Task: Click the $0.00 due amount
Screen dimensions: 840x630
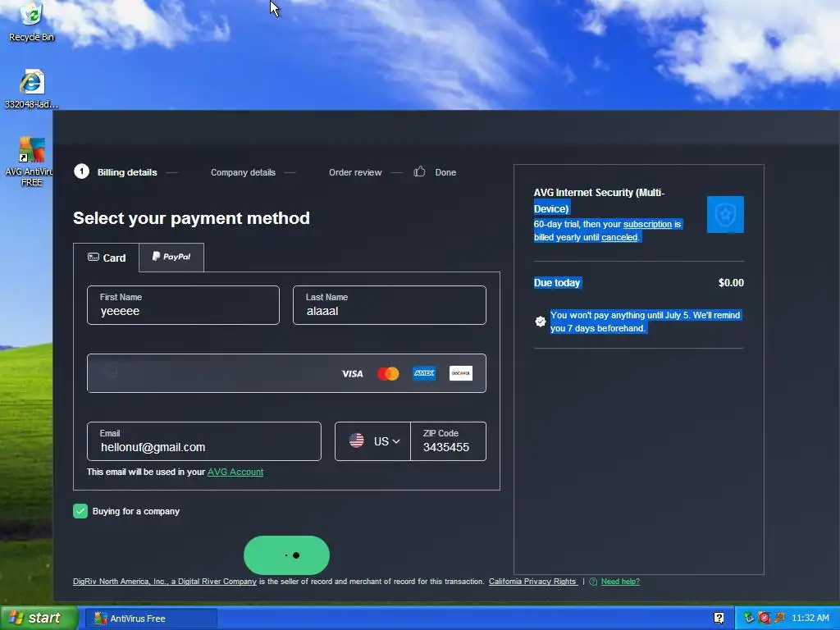Action: tap(731, 283)
